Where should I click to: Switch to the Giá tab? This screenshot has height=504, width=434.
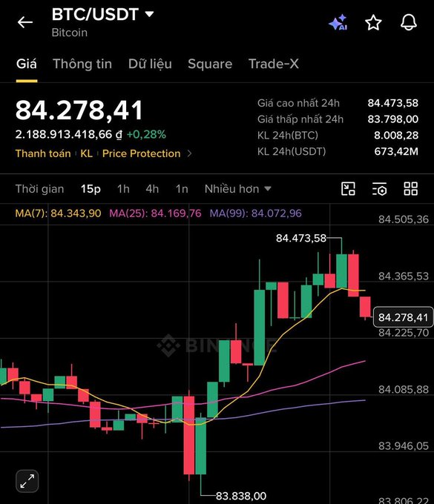pos(27,64)
